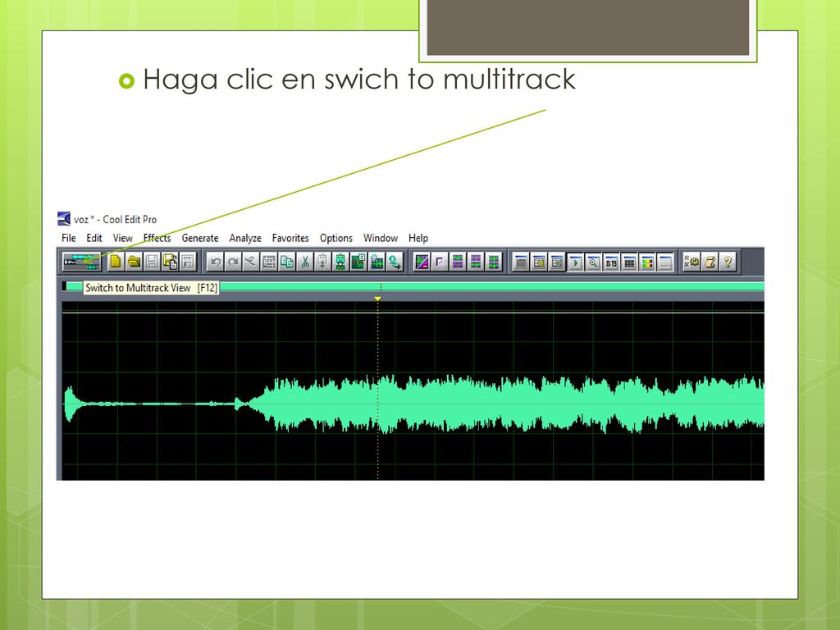840x630 pixels.
Task: Open the Help menu
Action: [418, 238]
